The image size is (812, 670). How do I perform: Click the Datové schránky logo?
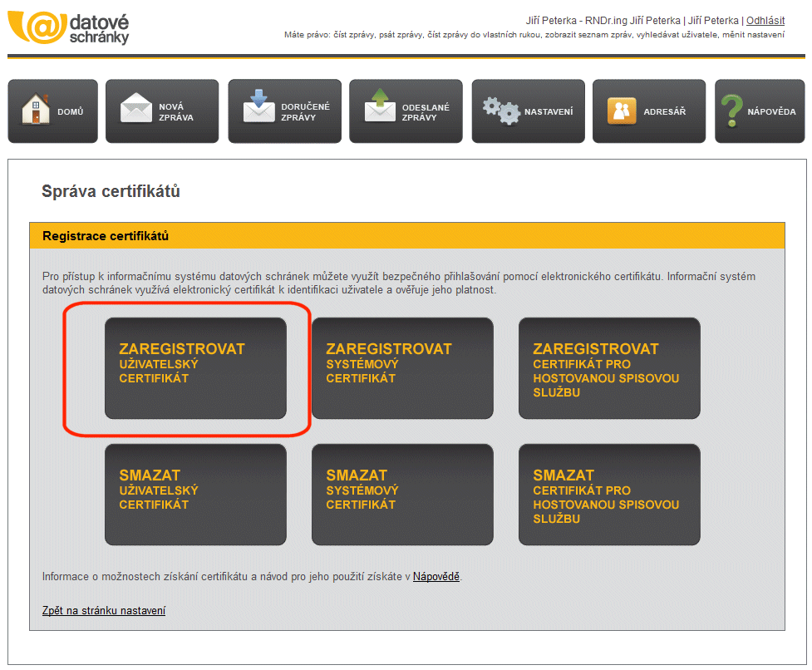point(68,27)
